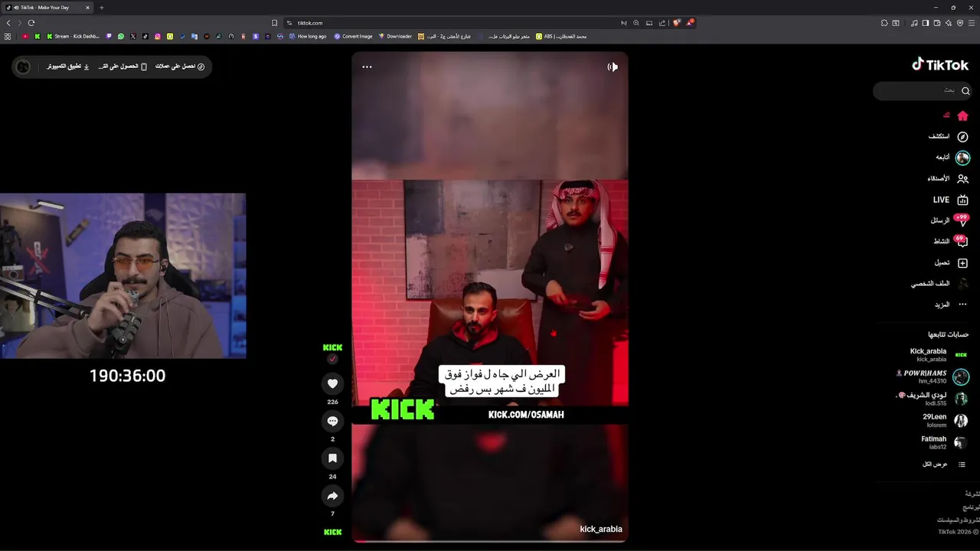Mute tab via TikTok tab speaker icon
980x551 pixels.
(15, 8)
